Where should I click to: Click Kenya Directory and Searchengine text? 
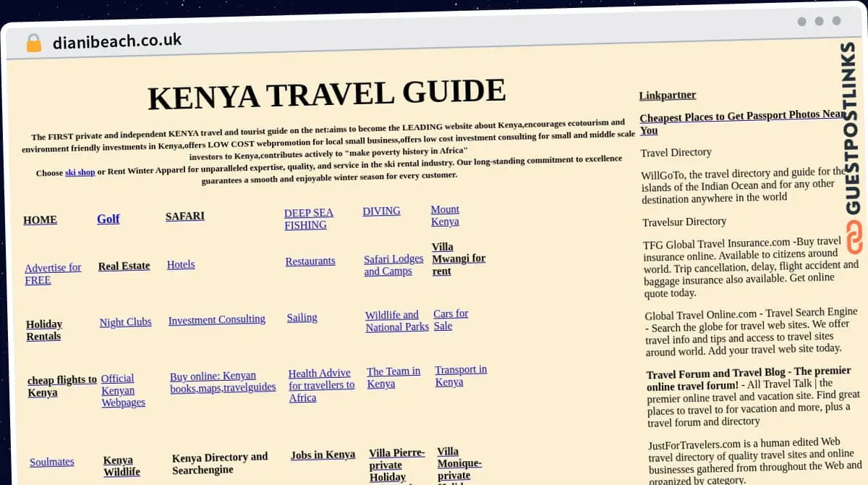pyautogui.click(x=220, y=463)
